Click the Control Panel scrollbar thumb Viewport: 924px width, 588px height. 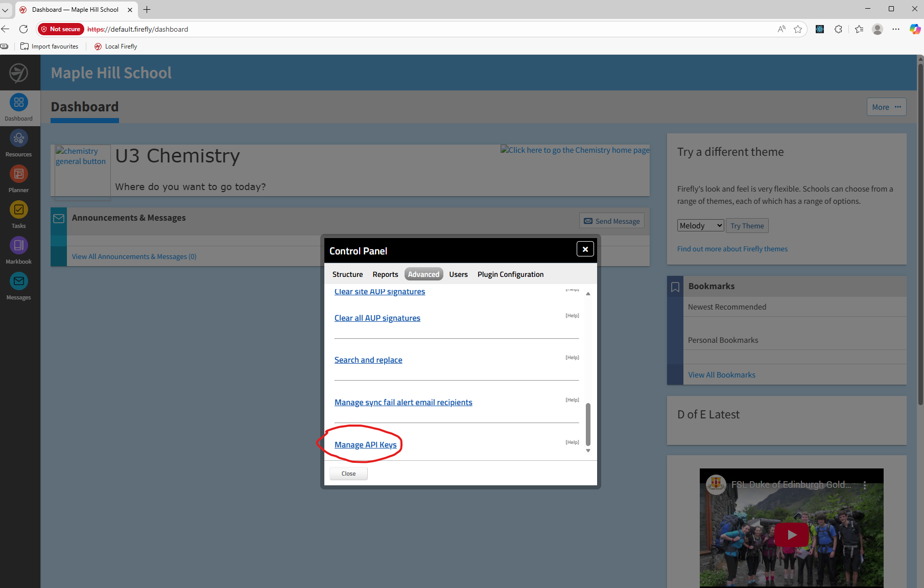click(588, 424)
